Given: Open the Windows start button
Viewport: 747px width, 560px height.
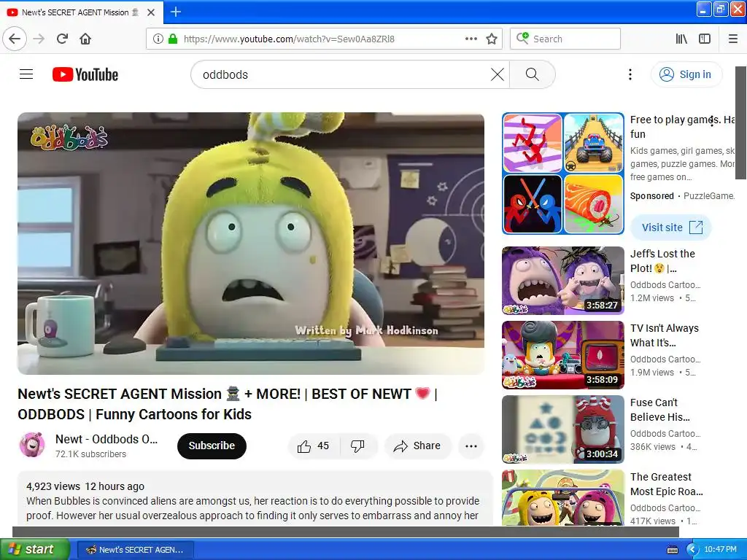Looking at the screenshot, I should (x=35, y=549).
